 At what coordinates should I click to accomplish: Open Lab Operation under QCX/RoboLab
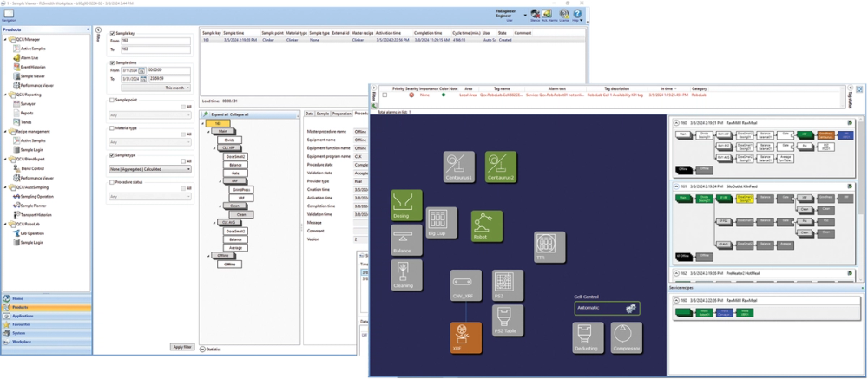pos(35,233)
